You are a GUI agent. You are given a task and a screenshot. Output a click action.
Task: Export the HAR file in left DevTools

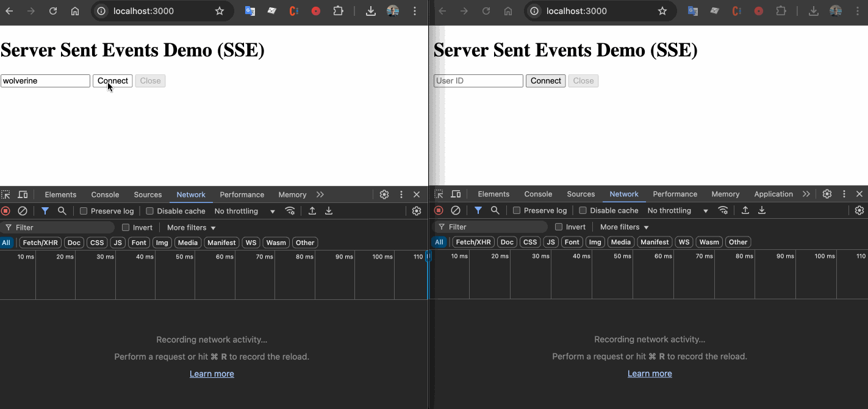click(x=329, y=211)
